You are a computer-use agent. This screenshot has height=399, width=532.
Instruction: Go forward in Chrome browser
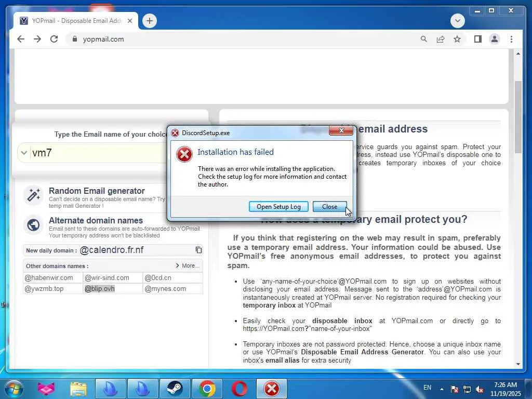pos(37,39)
